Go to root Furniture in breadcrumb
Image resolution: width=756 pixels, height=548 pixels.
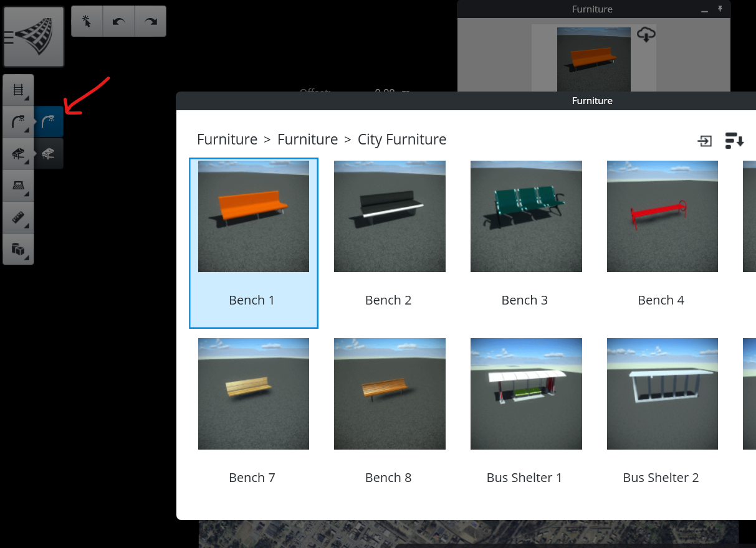[x=227, y=139]
